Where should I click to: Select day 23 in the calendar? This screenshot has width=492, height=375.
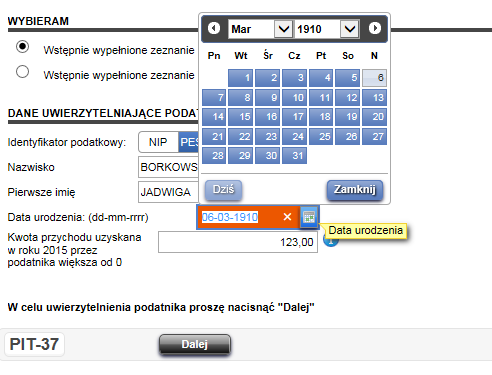pos(267,137)
